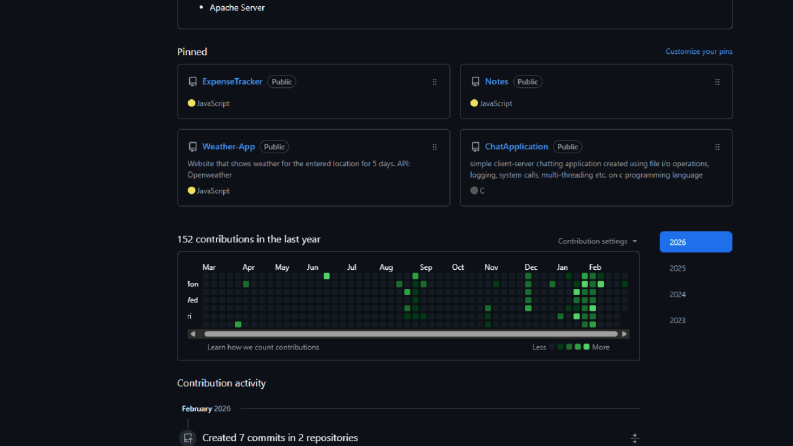
Task: Click the commits icon beside Created 7 commits
Action: point(188,438)
